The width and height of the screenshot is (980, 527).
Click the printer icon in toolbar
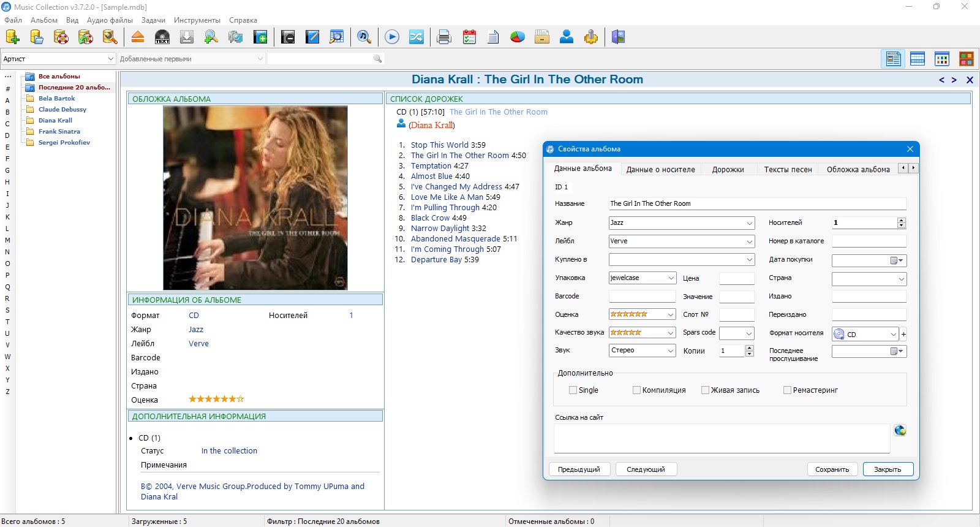point(444,37)
